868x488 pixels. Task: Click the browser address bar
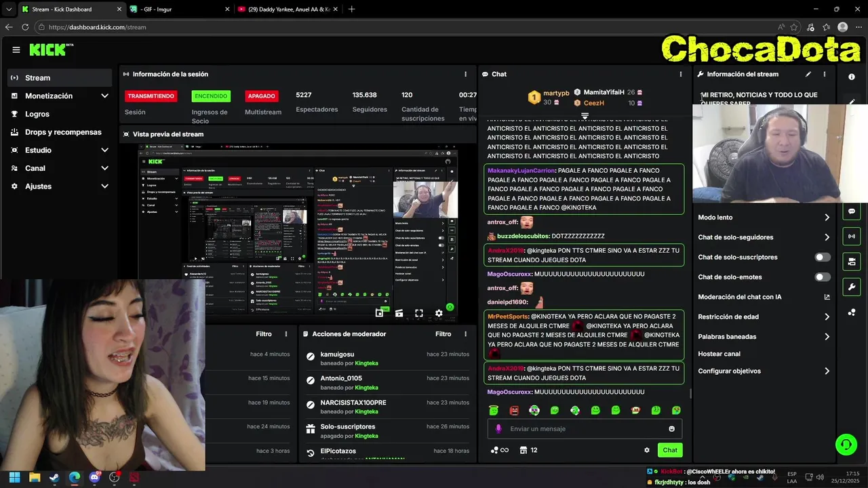pyautogui.click(x=407, y=27)
